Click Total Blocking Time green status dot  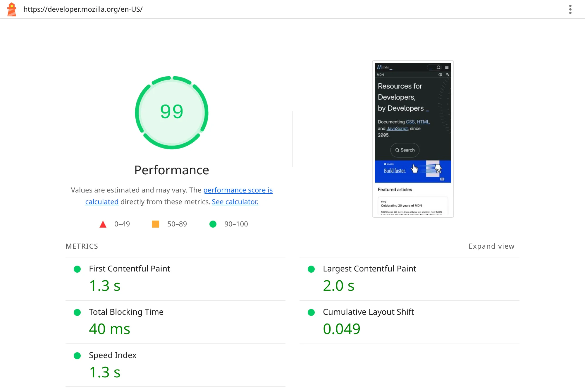[77, 312]
